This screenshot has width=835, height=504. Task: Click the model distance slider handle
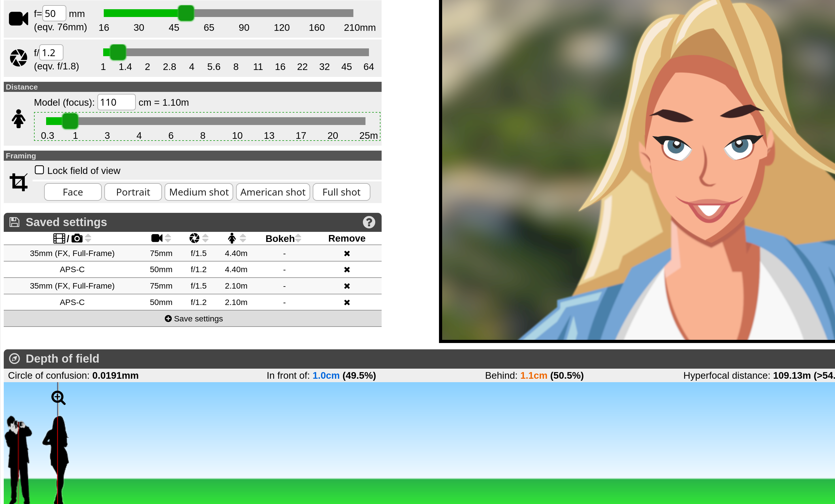point(70,121)
